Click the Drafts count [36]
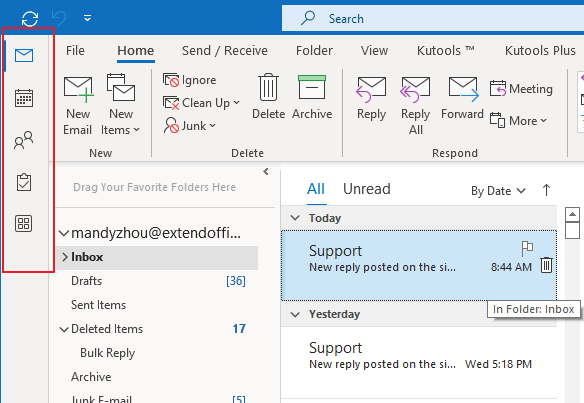Screen dimensions: 584x403 (x=236, y=281)
